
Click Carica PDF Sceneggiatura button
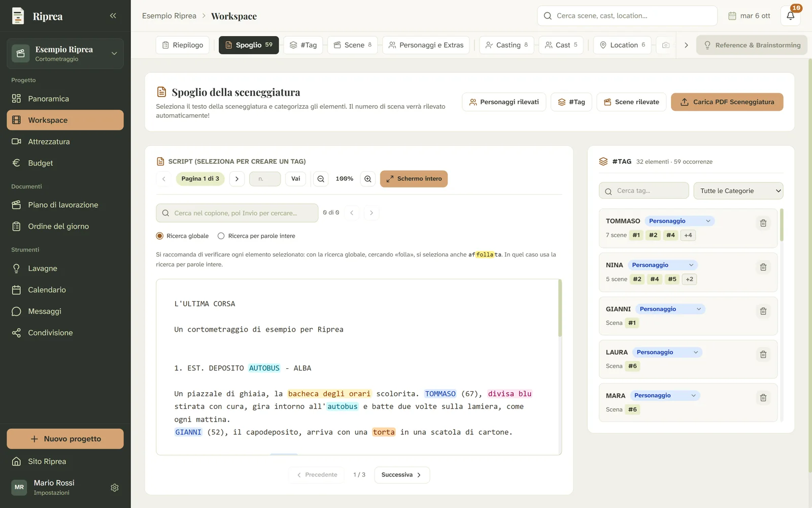tap(727, 102)
